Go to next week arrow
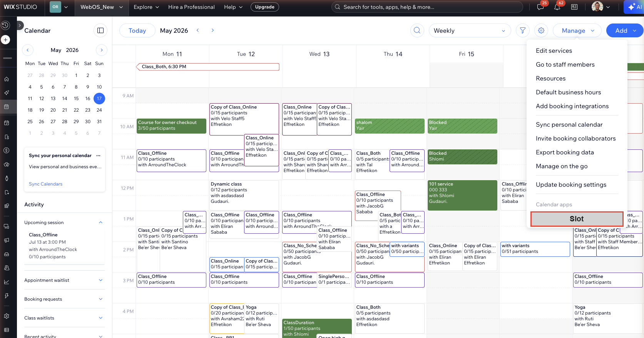The image size is (644, 338). pos(212,30)
